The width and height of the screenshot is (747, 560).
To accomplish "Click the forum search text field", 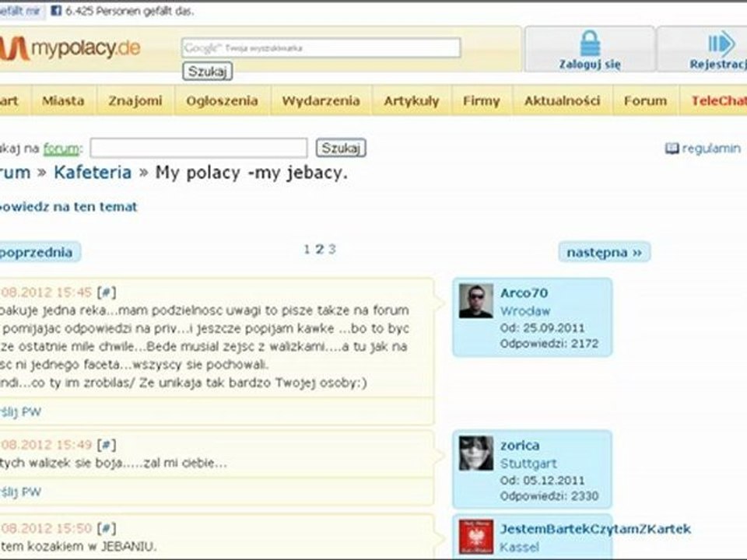I will click(x=198, y=148).
